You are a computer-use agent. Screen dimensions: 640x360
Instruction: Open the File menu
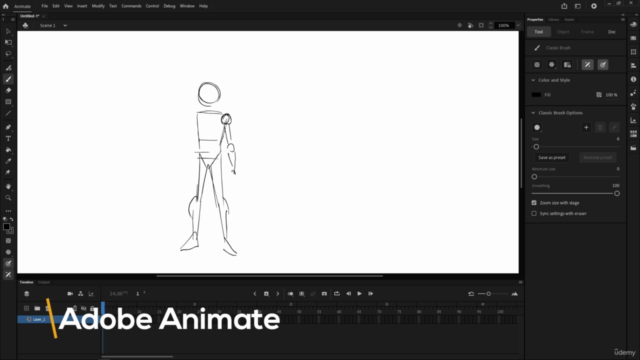point(44,6)
